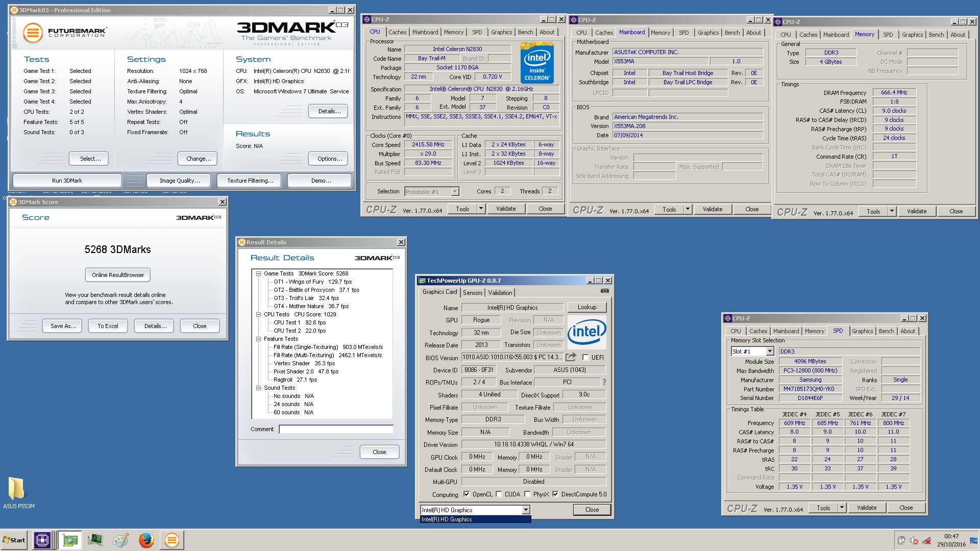Collapse the Feature Tests tree node
This screenshot has width=980, height=551.
[x=258, y=339]
